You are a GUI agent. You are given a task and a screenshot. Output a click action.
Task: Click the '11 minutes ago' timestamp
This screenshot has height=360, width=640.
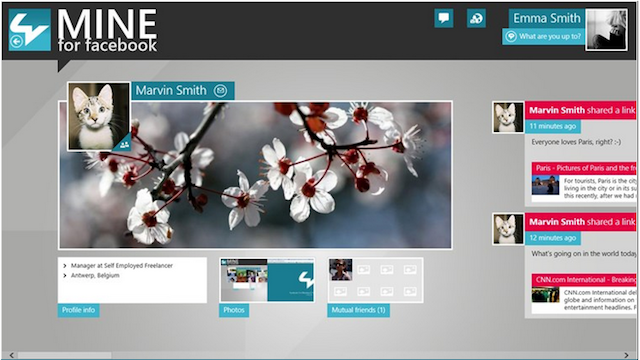click(x=553, y=126)
